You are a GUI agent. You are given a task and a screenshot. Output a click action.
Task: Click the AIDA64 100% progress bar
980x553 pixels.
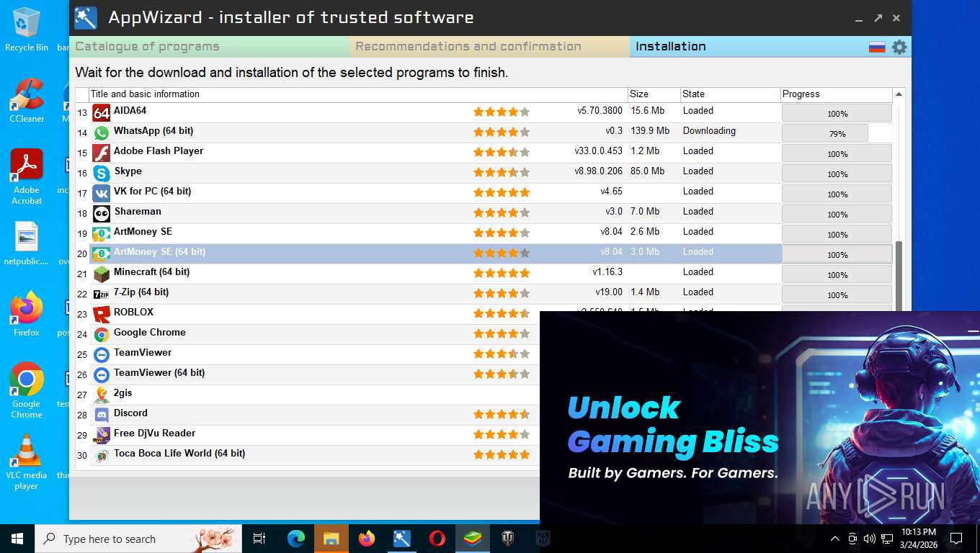pos(837,113)
